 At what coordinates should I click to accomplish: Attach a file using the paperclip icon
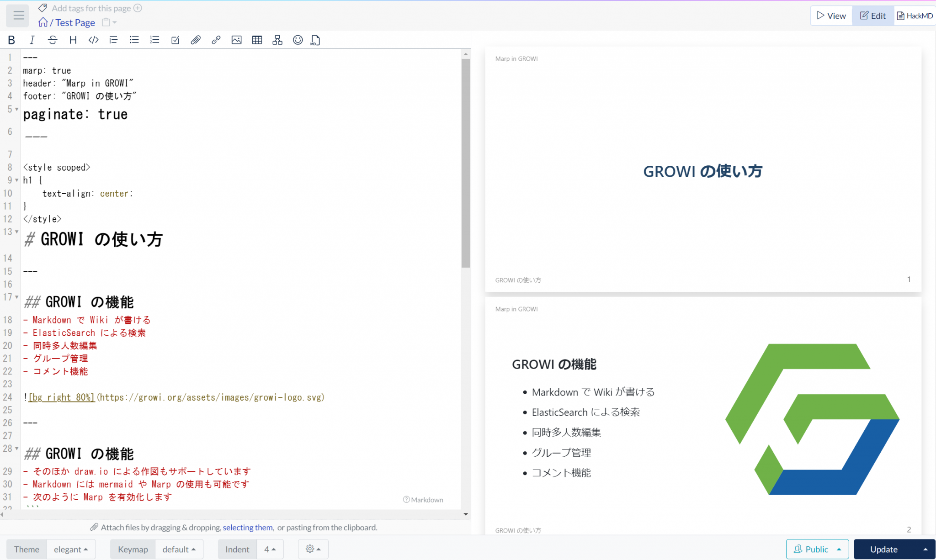click(x=196, y=40)
